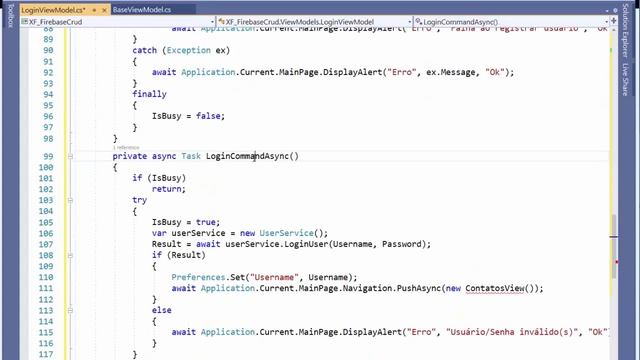Click the scroll-up arrow of the editor scrollbar
Screen dimensions: 640x360
[x=613, y=31]
